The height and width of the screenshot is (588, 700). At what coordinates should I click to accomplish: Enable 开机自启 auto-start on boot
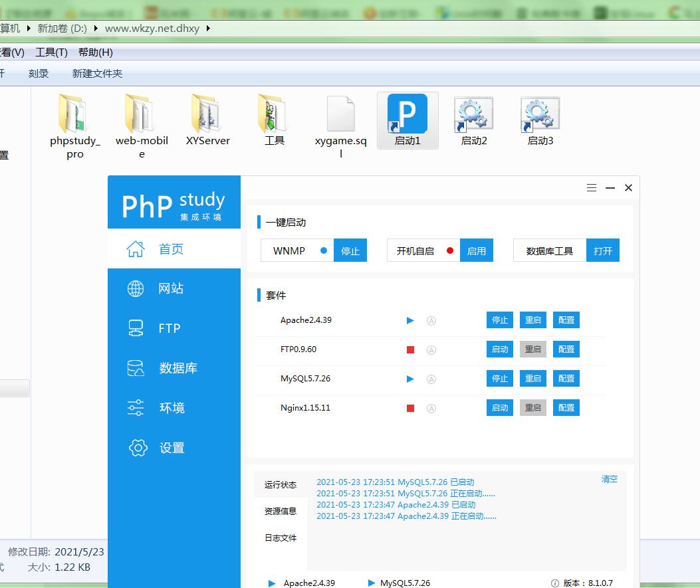[477, 251]
